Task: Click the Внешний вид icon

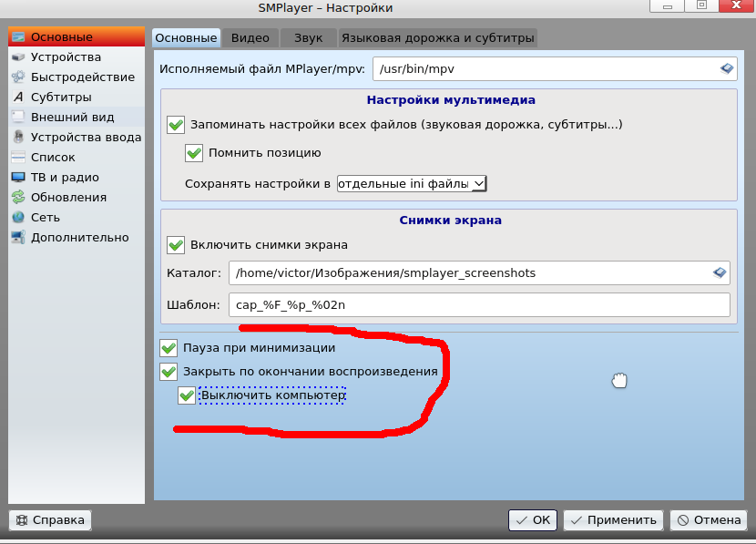Action: pos(18,118)
